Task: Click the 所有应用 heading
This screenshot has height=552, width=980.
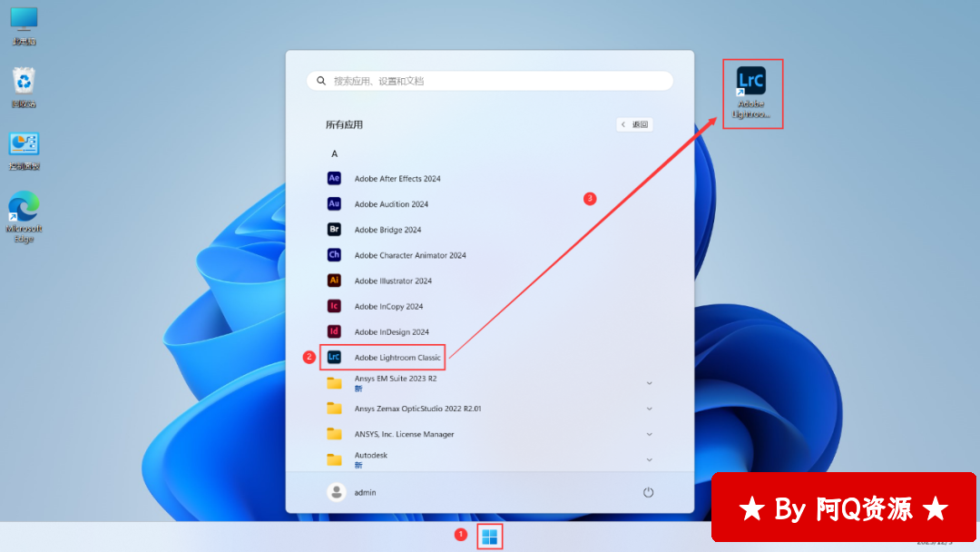Action: (345, 125)
